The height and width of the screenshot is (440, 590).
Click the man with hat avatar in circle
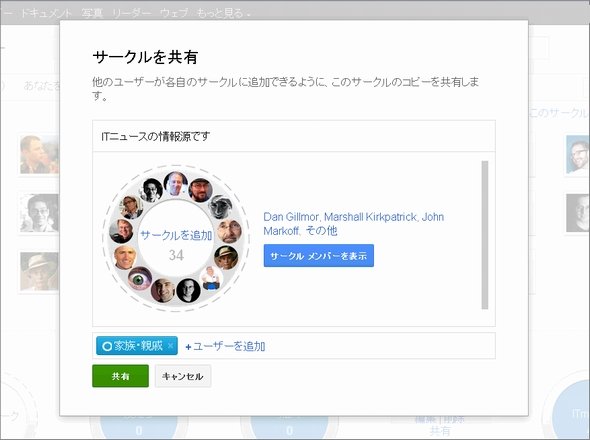[x=226, y=258]
